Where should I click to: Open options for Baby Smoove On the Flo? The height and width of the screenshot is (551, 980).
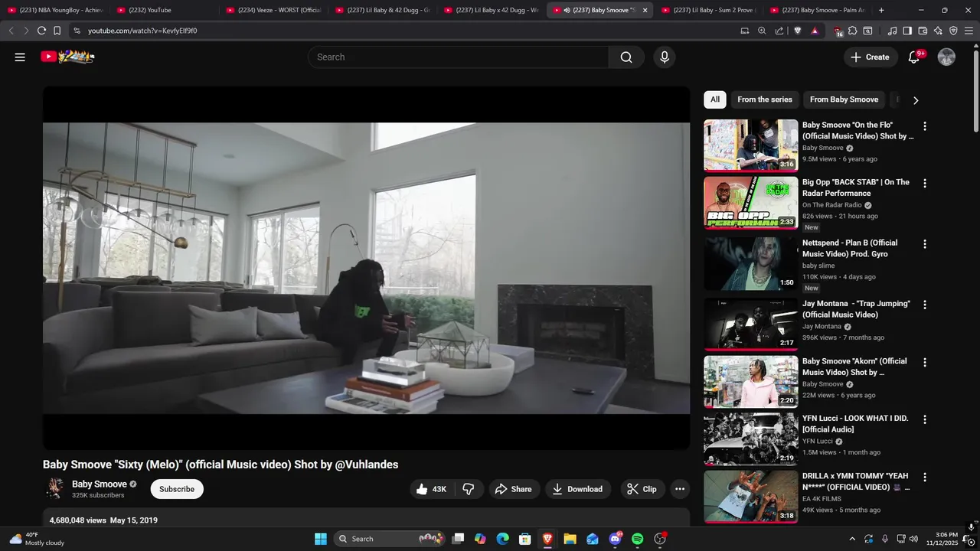pyautogui.click(x=924, y=126)
